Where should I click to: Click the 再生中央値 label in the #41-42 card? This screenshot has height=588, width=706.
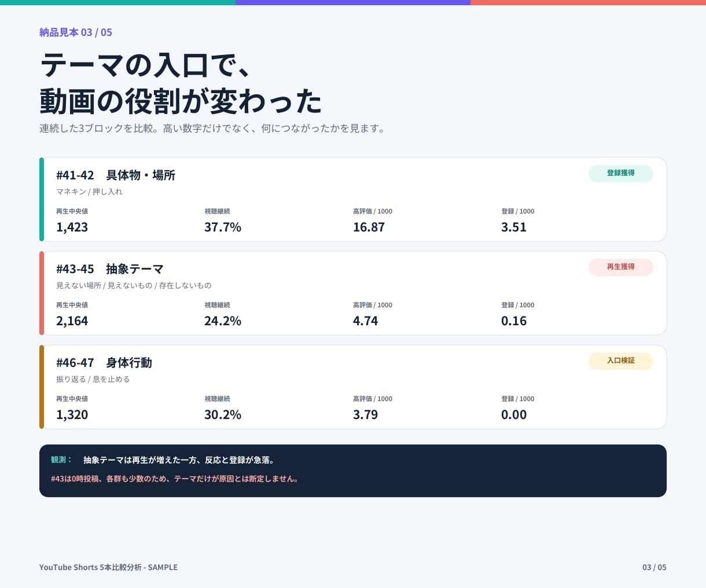[72, 212]
